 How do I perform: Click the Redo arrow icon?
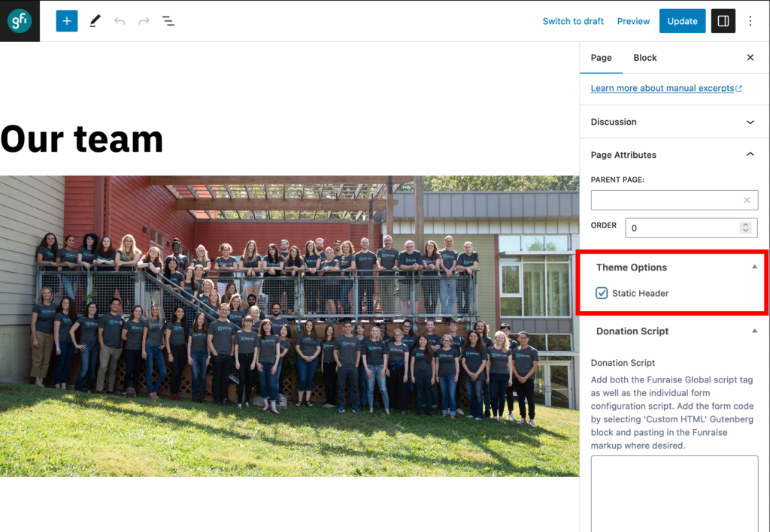pyautogui.click(x=144, y=21)
